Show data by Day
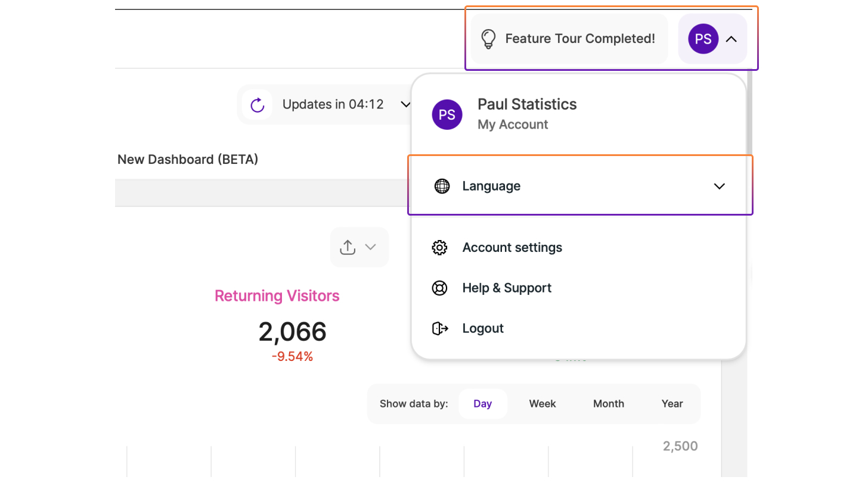 482,404
